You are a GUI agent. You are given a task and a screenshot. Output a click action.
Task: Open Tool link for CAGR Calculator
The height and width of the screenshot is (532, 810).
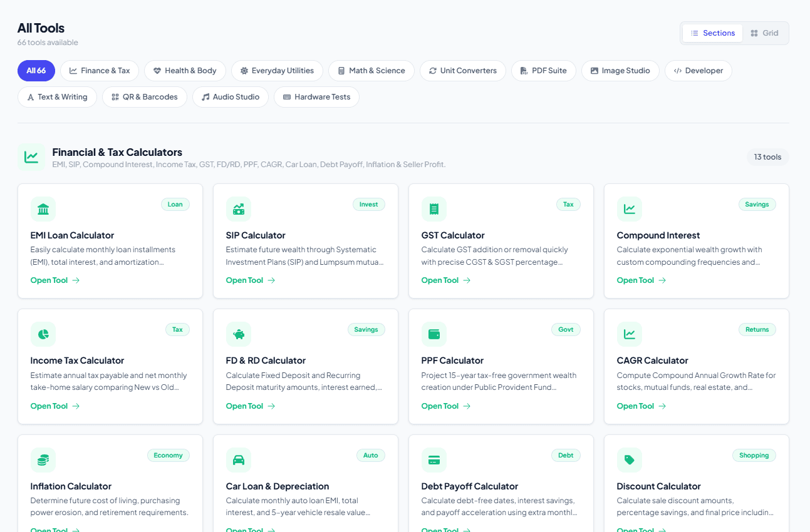pyautogui.click(x=641, y=406)
